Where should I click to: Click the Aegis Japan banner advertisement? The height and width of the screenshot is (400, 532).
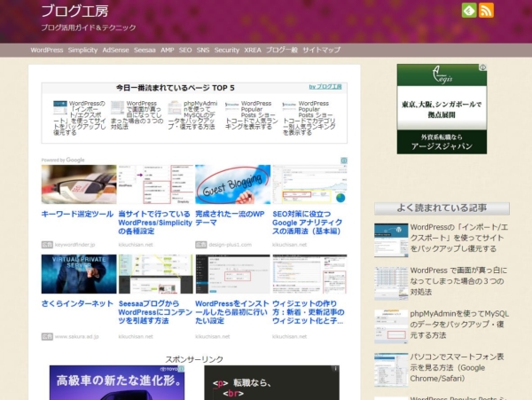pos(442,108)
